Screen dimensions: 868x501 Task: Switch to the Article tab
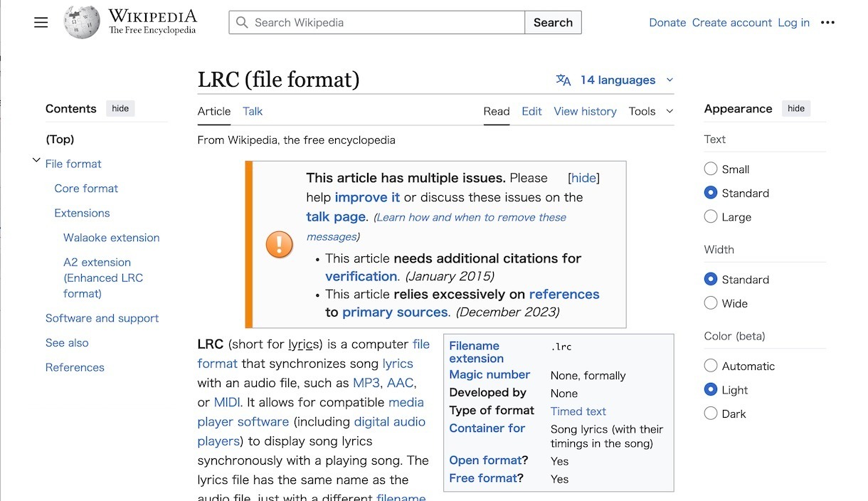tap(214, 111)
